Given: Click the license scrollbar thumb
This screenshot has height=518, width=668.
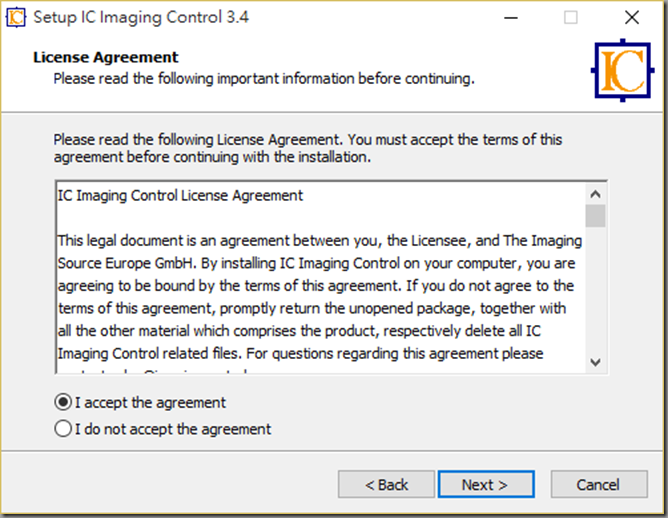Looking at the screenshot, I should click(595, 216).
